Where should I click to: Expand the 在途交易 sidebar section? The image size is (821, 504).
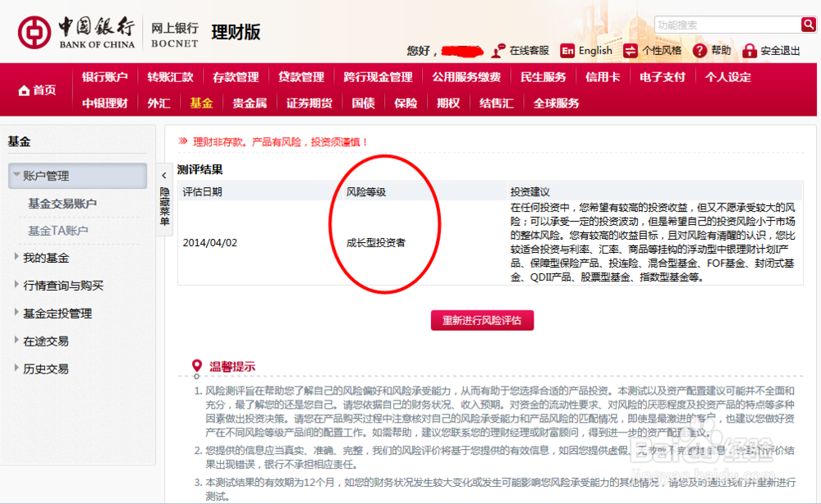tap(46, 341)
